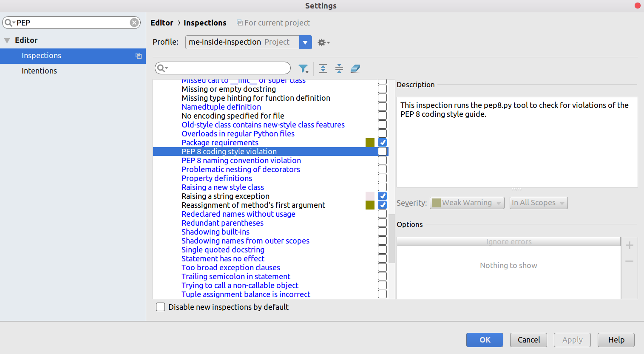The width and height of the screenshot is (644, 354).
Task: Click the Reassignment of method's argument color swatch
Action: coord(370,205)
